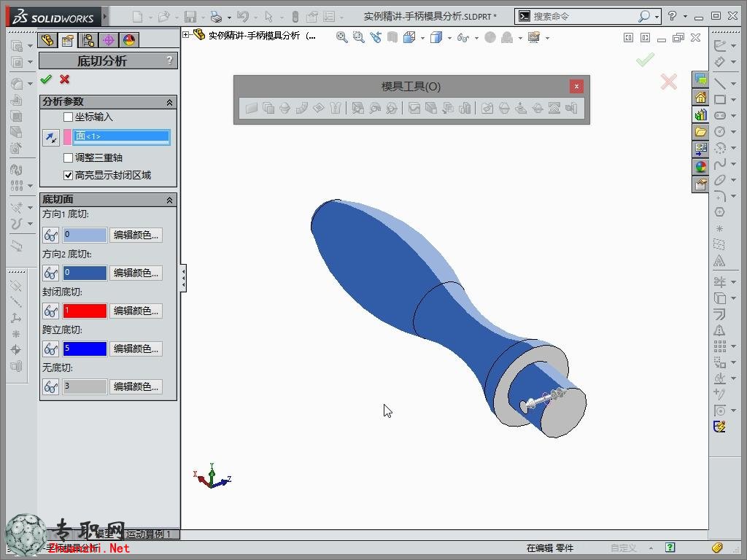Image resolution: width=747 pixels, height=560 pixels.
Task: Edit color for 方向1 底切
Action: [x=136, y=236]
